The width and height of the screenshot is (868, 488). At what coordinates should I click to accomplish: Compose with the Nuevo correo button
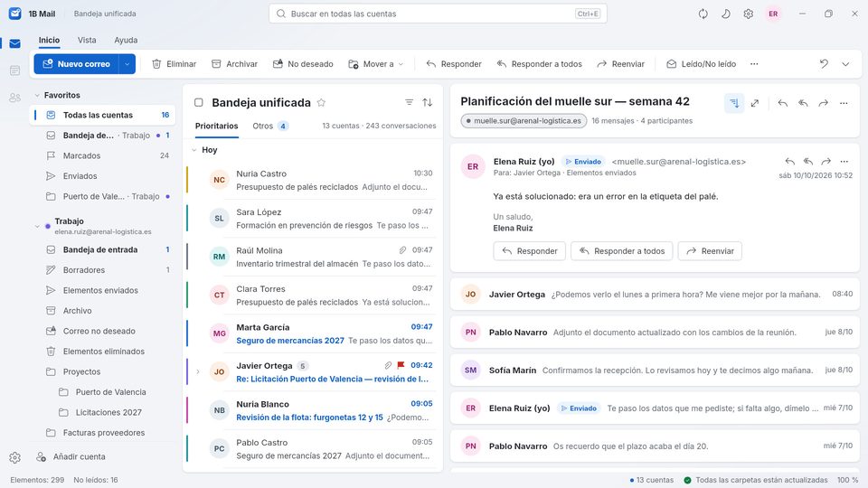(76, 64)
